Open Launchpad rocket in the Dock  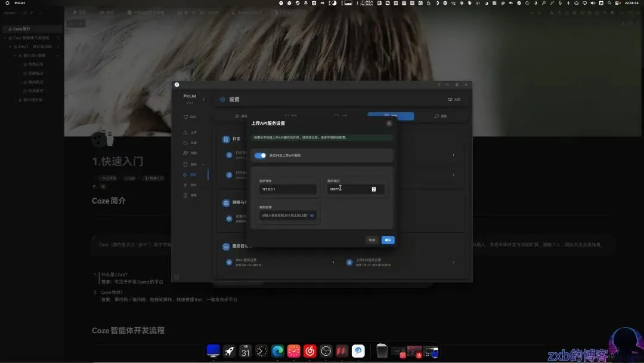pos(229,351)
